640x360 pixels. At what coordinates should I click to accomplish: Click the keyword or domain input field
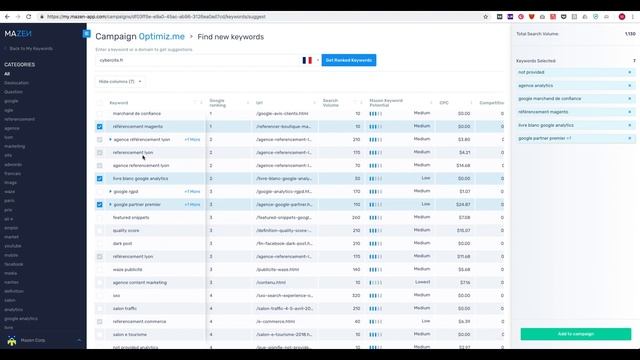[198, 60]
